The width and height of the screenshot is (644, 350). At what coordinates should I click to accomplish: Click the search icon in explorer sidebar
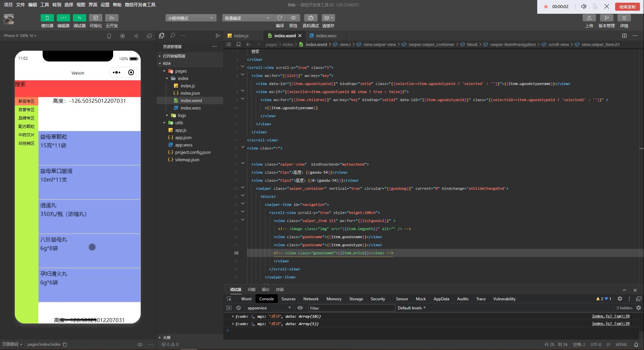[173, 36]
